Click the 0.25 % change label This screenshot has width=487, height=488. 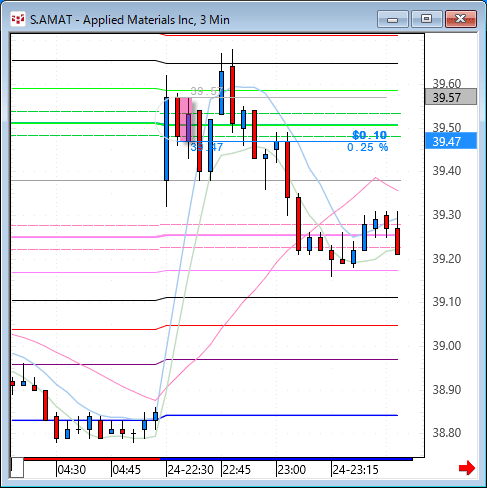[x=367, y=147]
